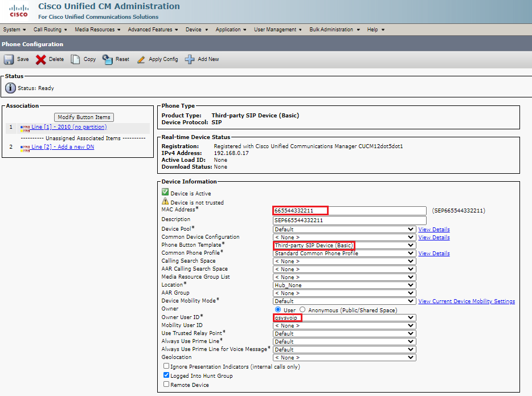Click the red X Delete icon
532x396 pixels.
click(41, 59)
